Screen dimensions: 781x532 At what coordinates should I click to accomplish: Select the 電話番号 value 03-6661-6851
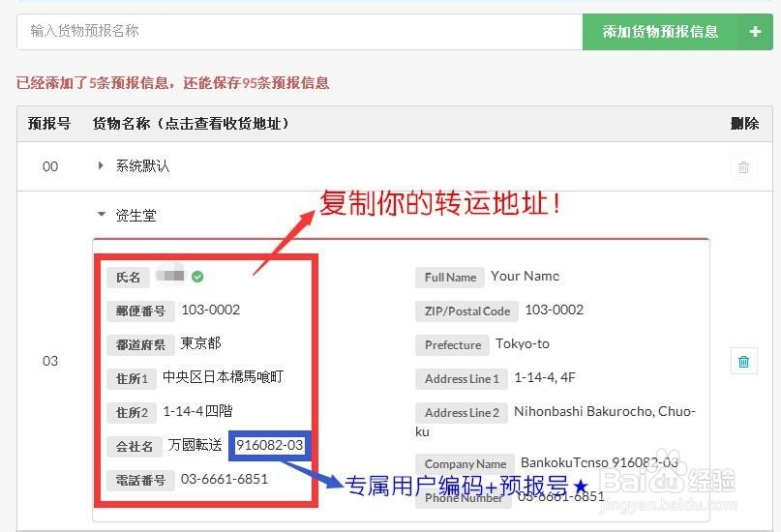click(x=225, y=479)
